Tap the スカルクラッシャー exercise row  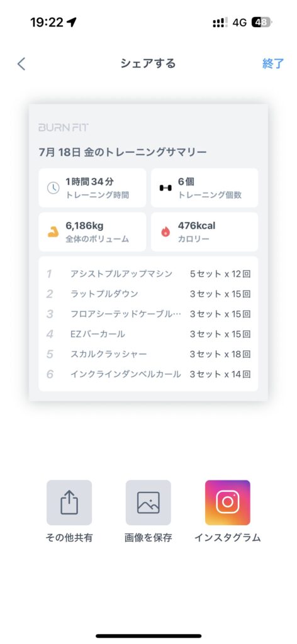pyautogui.click(x=148, y=354)
